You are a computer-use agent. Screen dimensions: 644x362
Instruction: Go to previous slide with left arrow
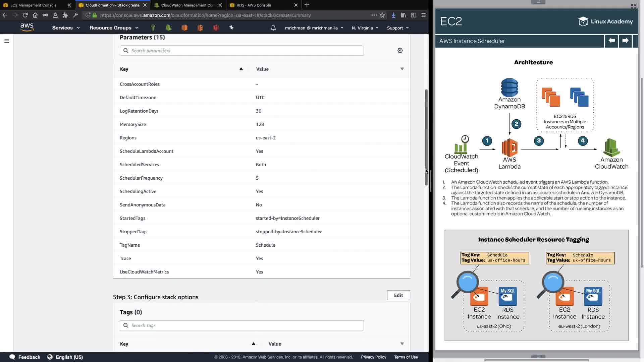click(611, 41)
